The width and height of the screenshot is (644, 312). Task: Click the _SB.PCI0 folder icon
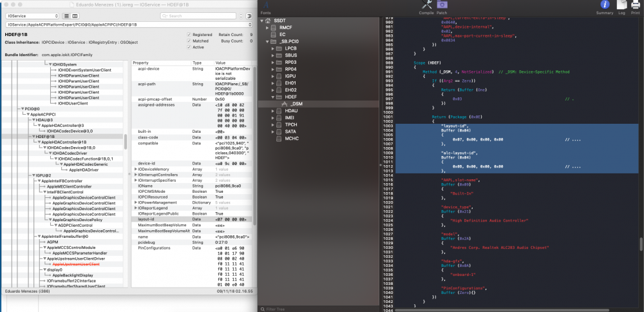(274, 41)
